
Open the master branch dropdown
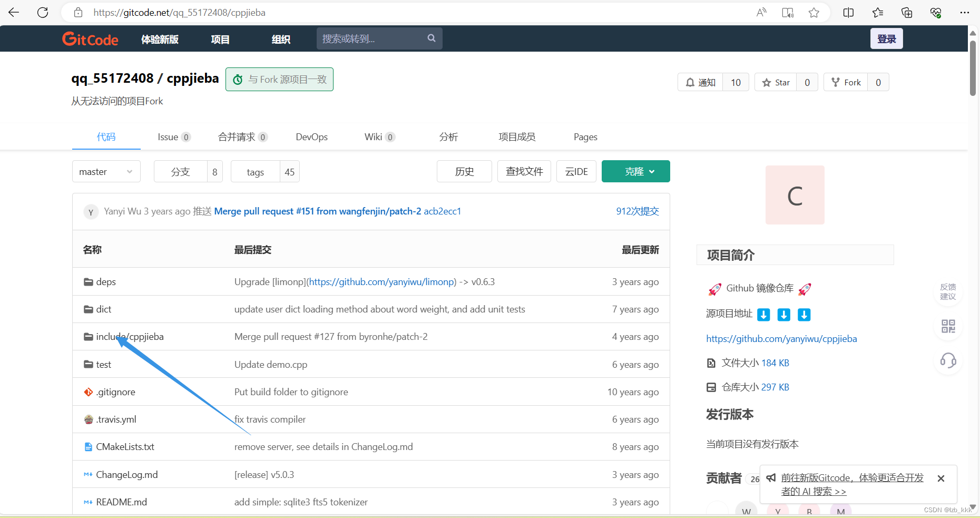tap(106, 172)
